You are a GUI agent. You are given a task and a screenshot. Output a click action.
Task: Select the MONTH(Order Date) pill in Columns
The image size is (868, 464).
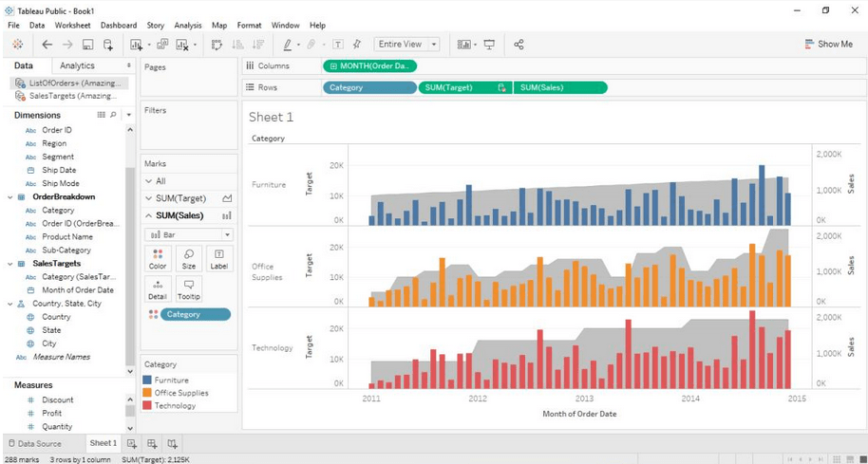click(x=369, y=65)
